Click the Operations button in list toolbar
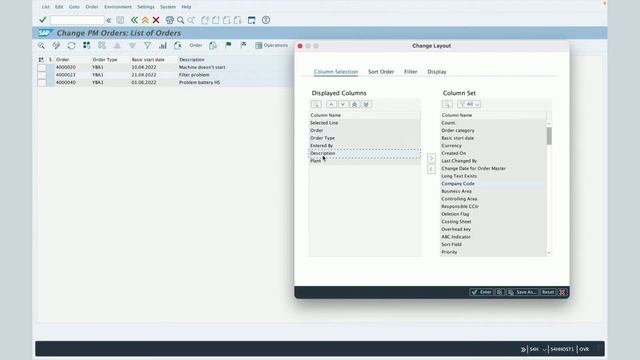Screen dimensions: 640x360 pyautogui.click(x=271, y=45)
